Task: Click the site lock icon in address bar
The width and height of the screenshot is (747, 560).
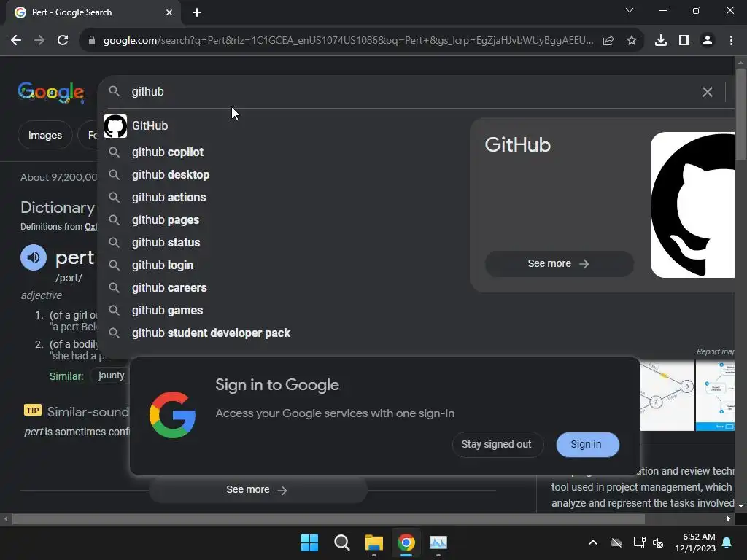Action: pos(92,41)
